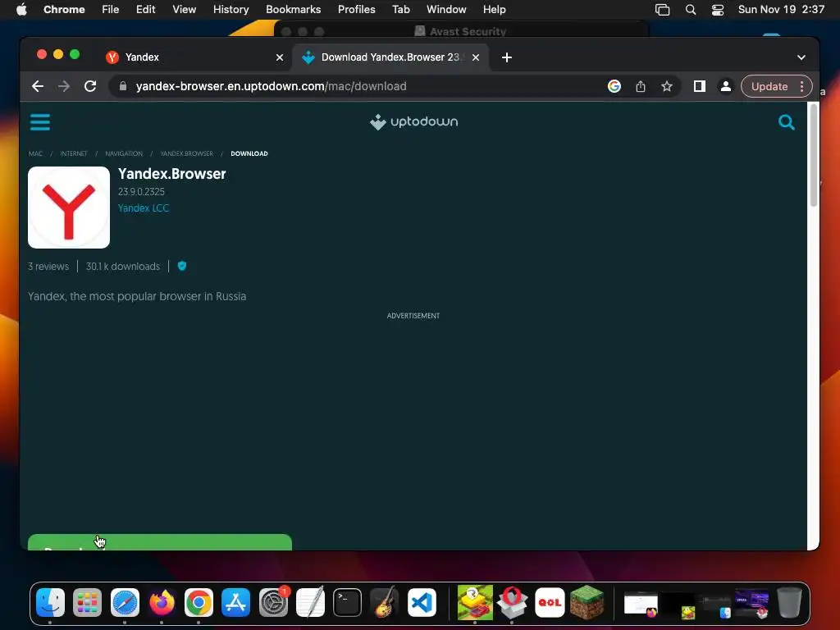
Task: Click the browser forward arrow
Action: pyautogui.click(x=64, y=86)
